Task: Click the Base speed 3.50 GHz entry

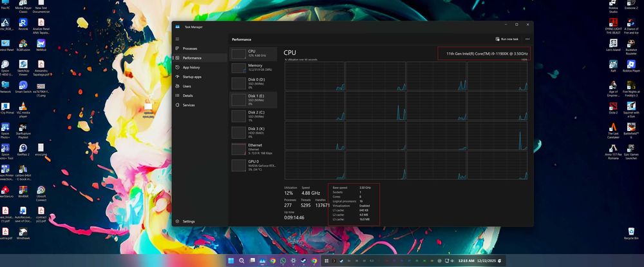Action: (352, 188)
